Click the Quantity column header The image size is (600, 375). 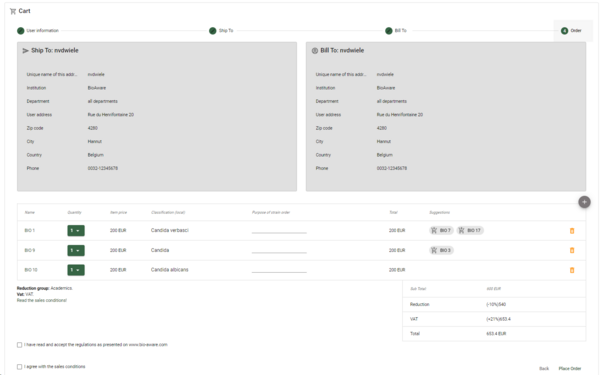click(x=74, y=212)
